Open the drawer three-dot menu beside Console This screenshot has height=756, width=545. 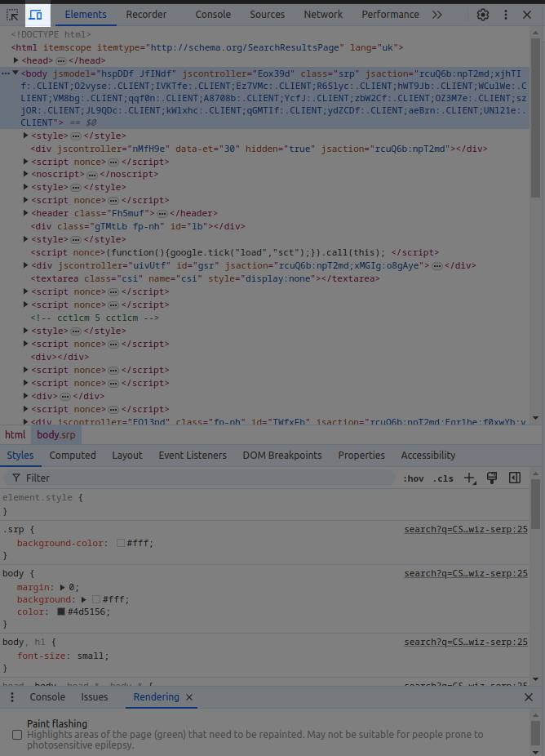(x=12, y=697)
